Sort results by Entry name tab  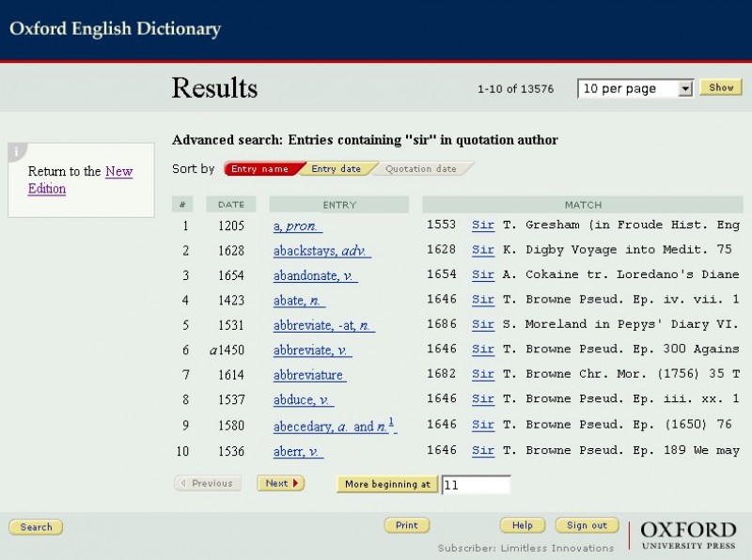click(260, 169)
